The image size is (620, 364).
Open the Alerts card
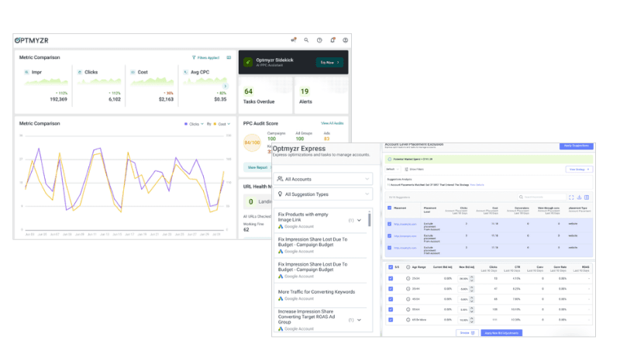(321, 95)
